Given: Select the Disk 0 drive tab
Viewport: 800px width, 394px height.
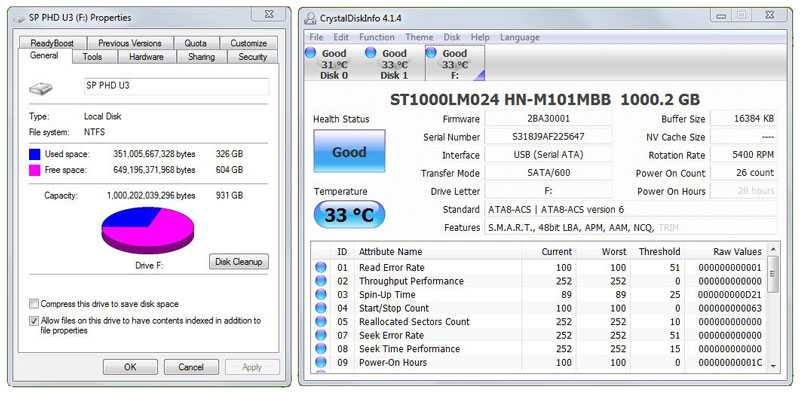Looking at the screenshot, I should pos(334,64).
